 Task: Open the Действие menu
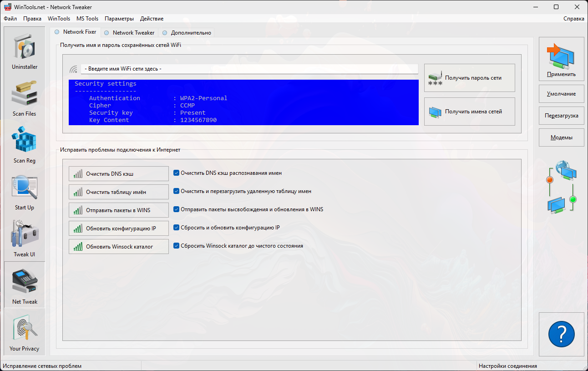152,19
